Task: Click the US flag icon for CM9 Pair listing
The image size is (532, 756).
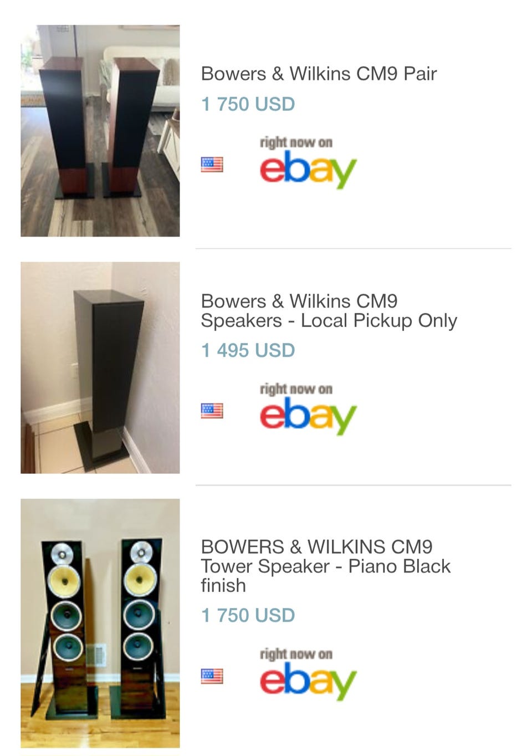Action: coord(212,165)
